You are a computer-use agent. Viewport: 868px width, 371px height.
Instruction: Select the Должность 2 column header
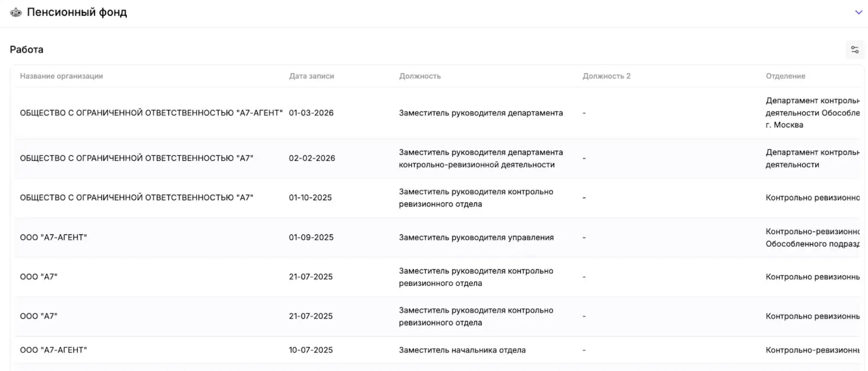pos(606,76)
